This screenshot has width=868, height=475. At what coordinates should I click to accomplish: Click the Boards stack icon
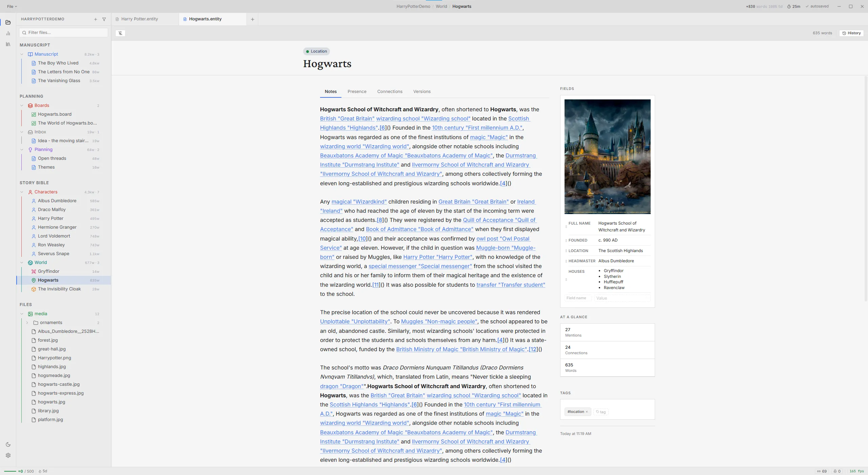[x=30, y=106]
